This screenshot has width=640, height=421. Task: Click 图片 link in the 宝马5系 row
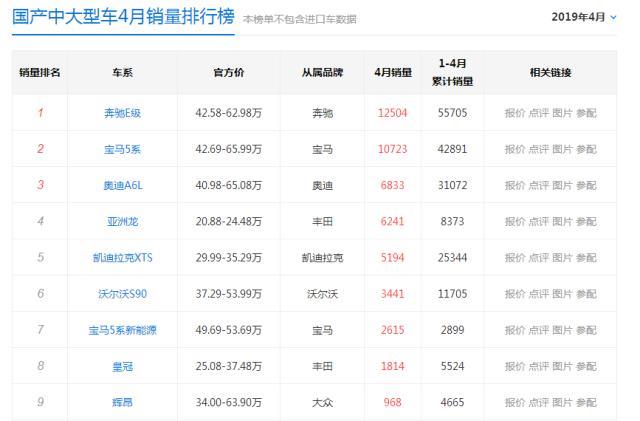pos(562,149)
